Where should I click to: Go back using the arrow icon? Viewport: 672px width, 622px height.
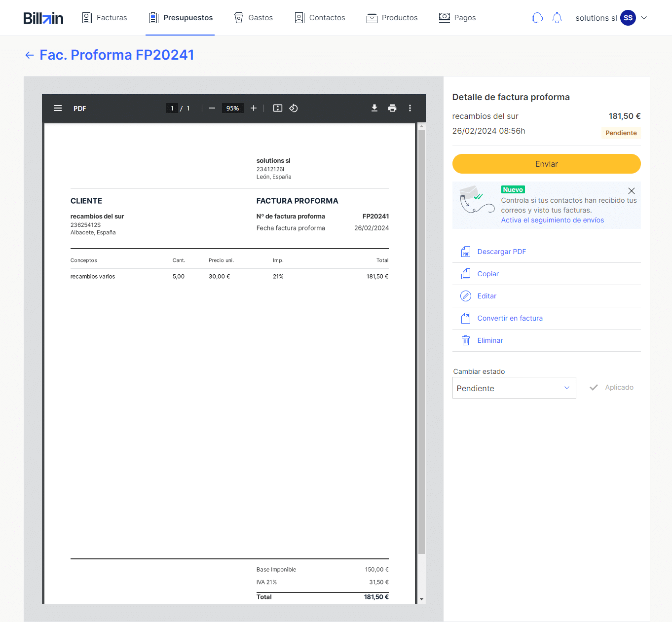30,55
